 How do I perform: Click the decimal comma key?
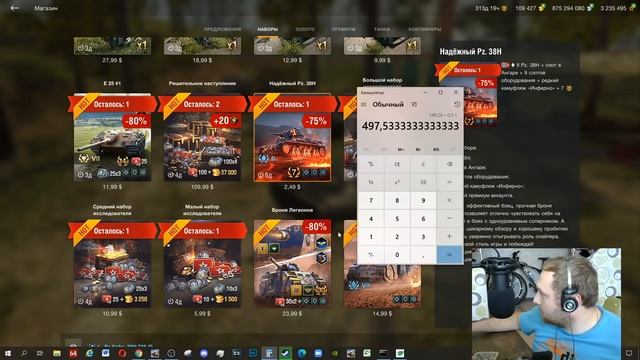(423, 254)
